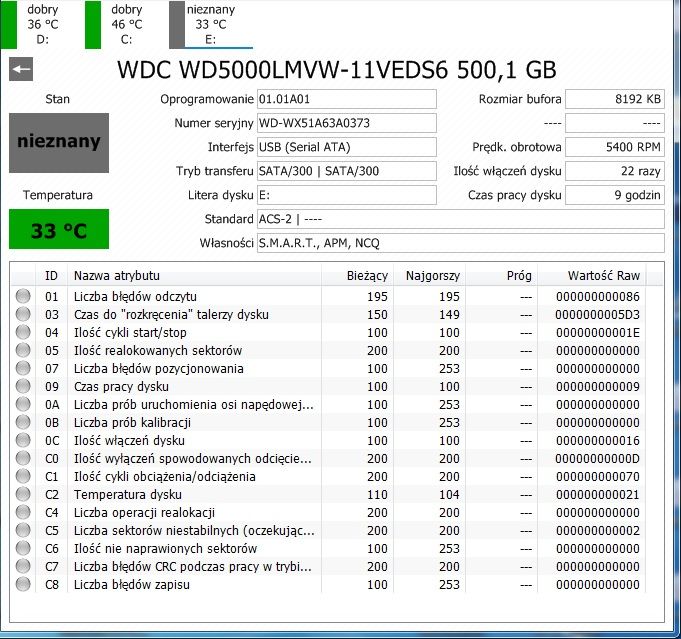Click raw value 00000000000D for C0
The height and width of the screenshot is (639, 681).
point(597,459)
